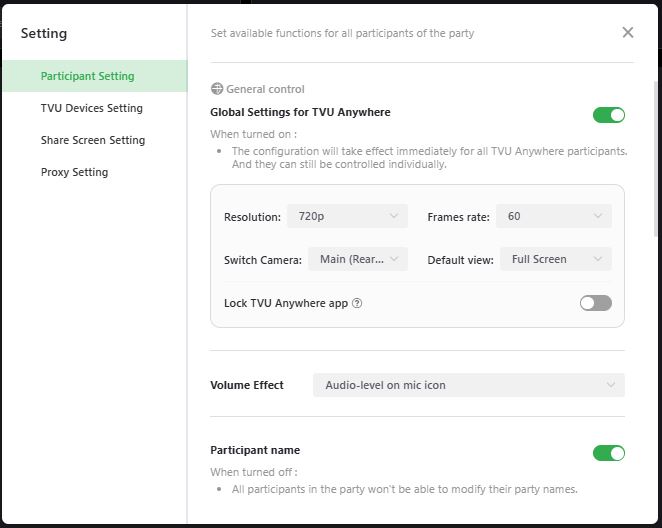Screen dimensions: 662x528
Task: Open the Default view dropdown
Action: click(556, 259)
